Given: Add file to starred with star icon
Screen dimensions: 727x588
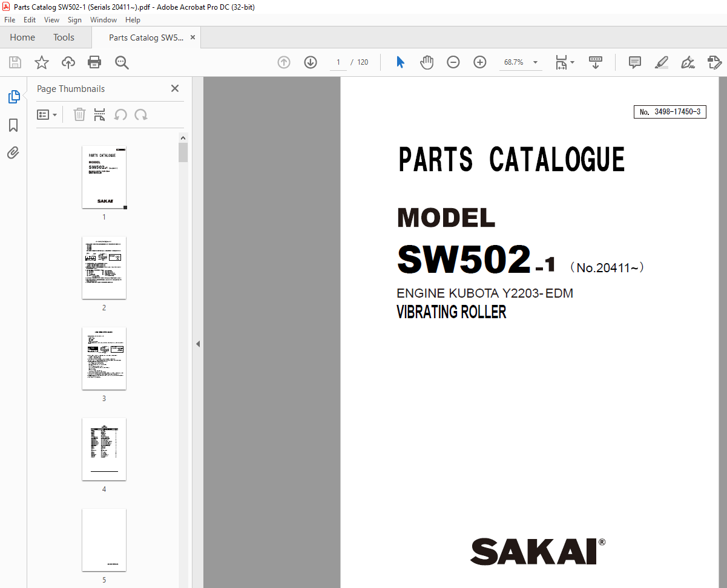Looking at the screenshot, I should click(x=42, y=62).
